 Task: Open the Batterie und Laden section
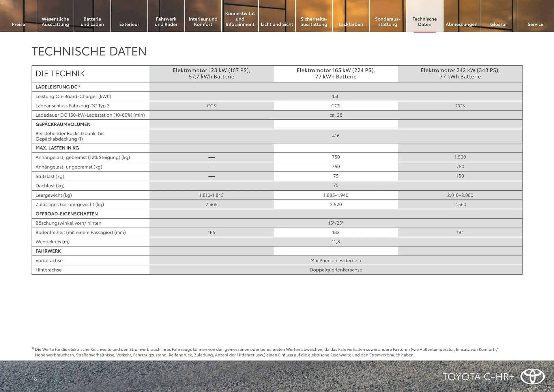[x=92, y=22]
